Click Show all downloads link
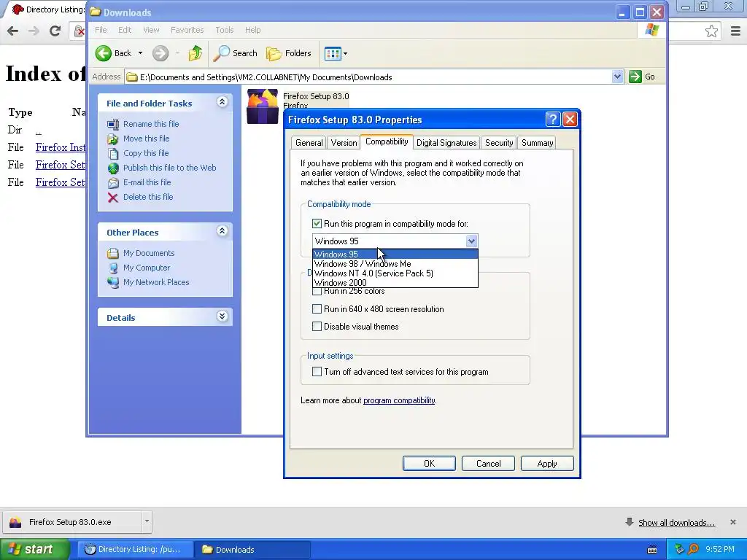 point(676,523)
